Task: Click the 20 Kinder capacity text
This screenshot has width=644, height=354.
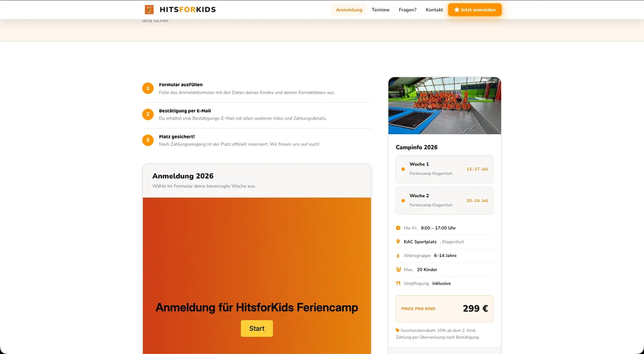Action: click(x=427, y=270)
